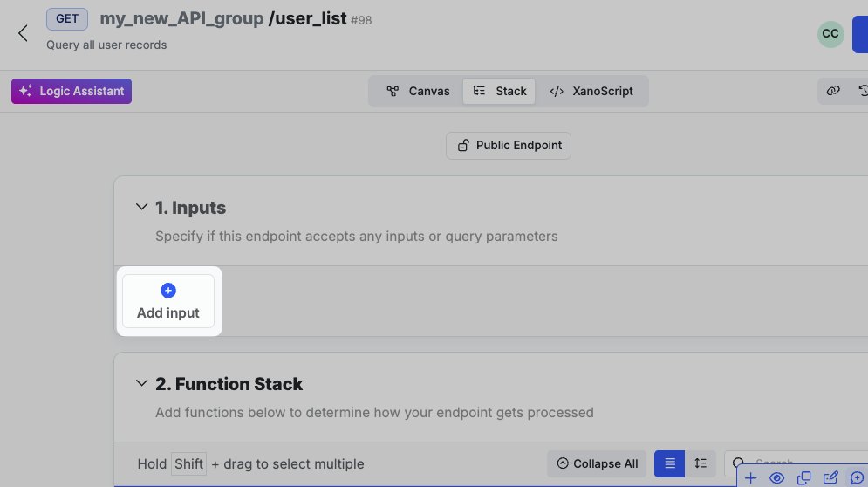Switch to expanded line-spacing view
This screenshot has width=868, height=487.
[x=701, y=463]
